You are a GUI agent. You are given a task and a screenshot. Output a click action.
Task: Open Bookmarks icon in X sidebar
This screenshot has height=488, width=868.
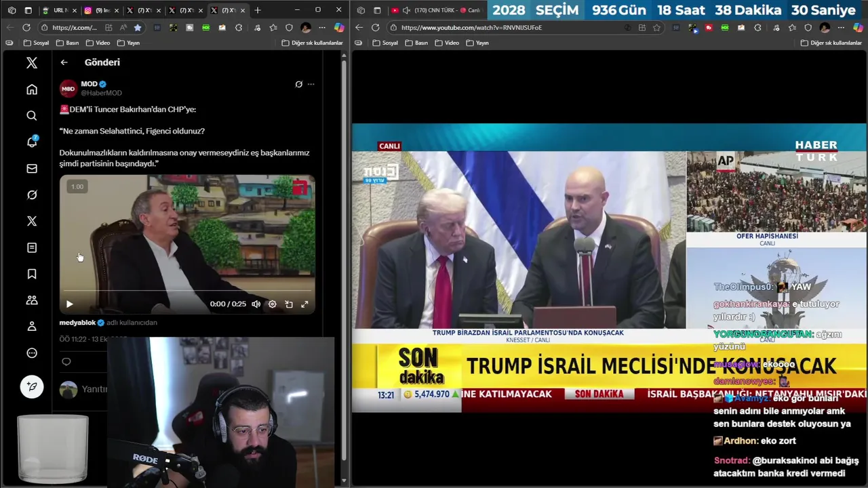click(32, 274)
